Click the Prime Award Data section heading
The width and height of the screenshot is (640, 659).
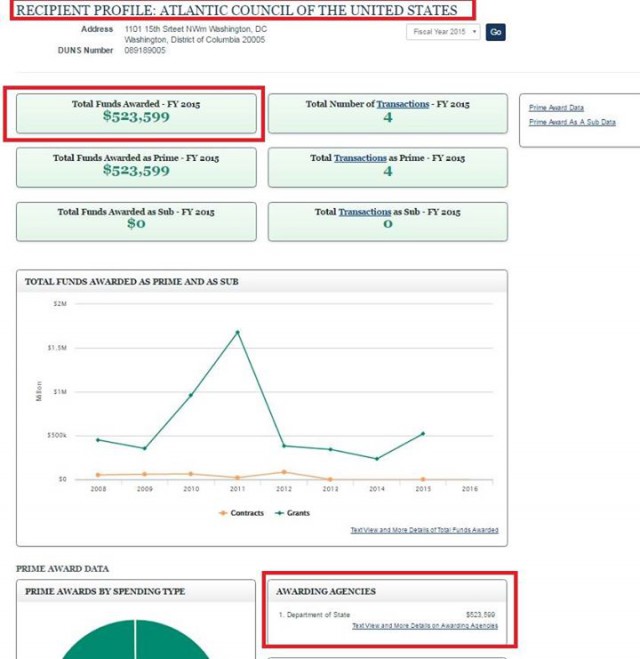[63, 569]
